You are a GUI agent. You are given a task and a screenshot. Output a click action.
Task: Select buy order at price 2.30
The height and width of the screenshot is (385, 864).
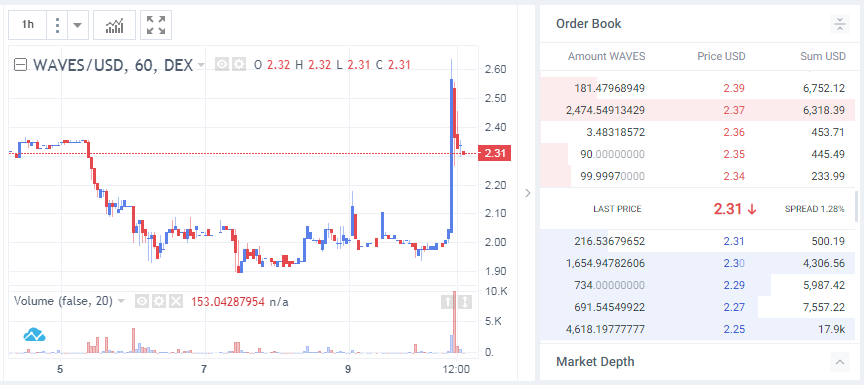click(x=697, y=263)
